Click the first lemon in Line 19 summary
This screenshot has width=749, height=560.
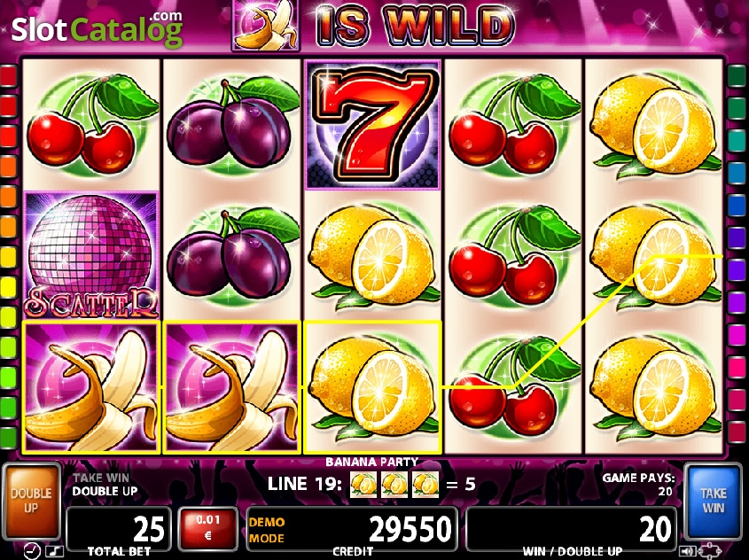[363, 485]
